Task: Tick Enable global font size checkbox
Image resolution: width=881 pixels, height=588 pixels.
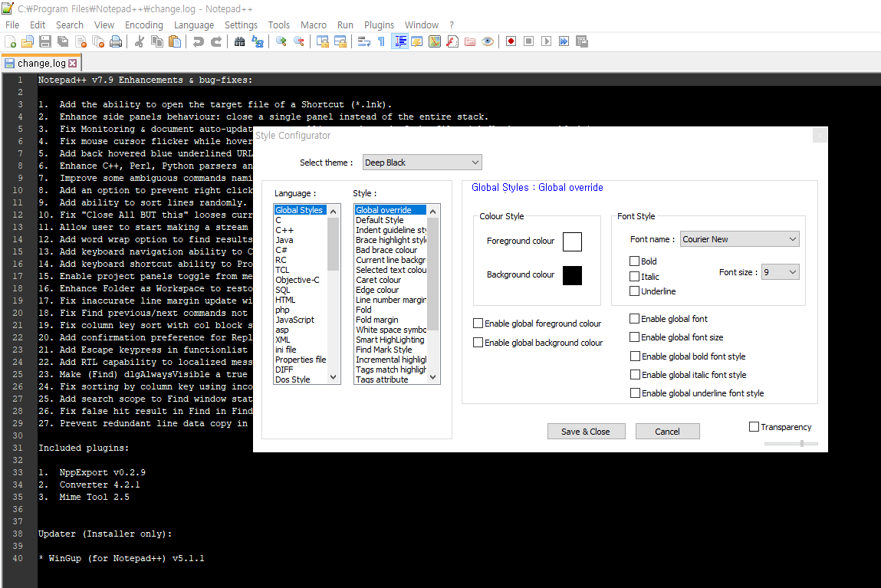Action: tap(634, 337)
